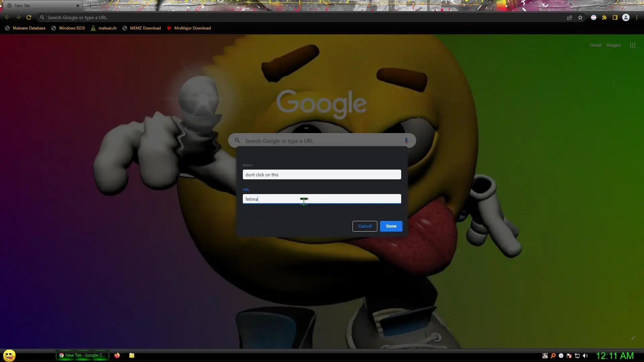Click the Customize Chrome pencil icon

633,338
